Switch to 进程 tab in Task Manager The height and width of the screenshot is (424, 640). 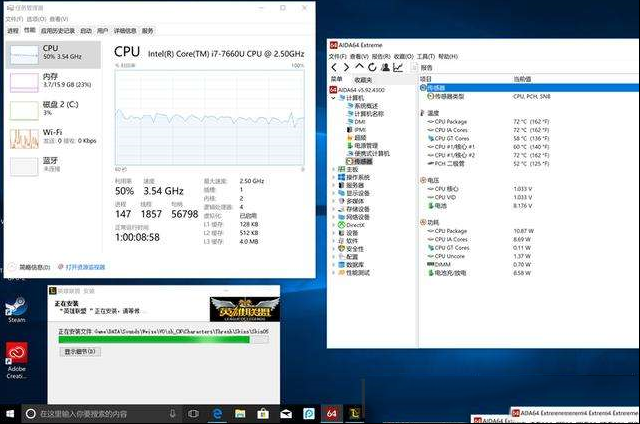point(13,31)
